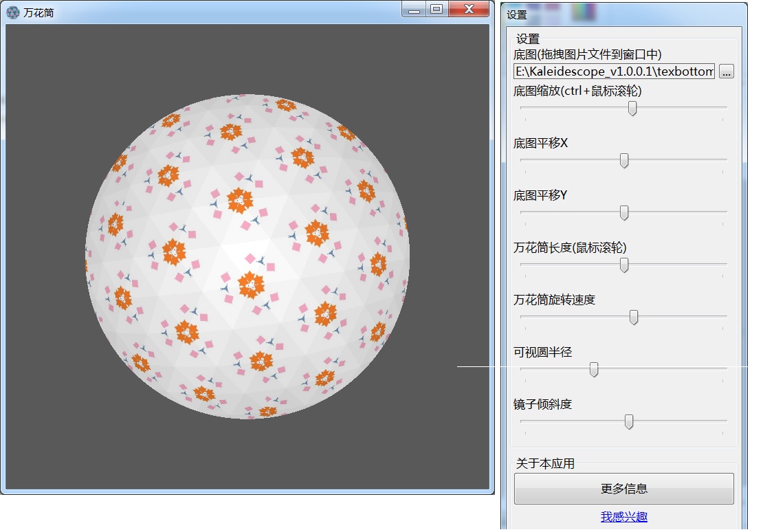Viewport: 774px width, 532px height.
Task: Click the 万花筒长度 slider handle
Action: point(624,265)
